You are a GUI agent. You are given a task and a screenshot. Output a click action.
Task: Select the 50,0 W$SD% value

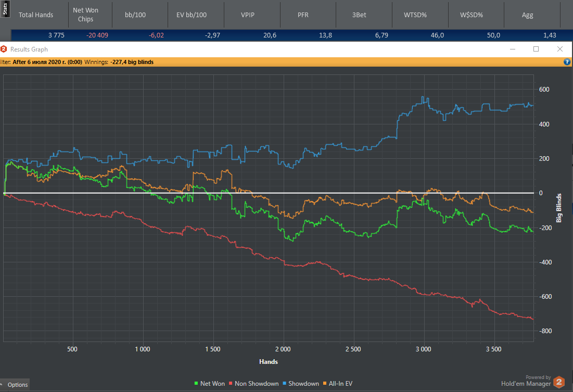coord(493,35)
